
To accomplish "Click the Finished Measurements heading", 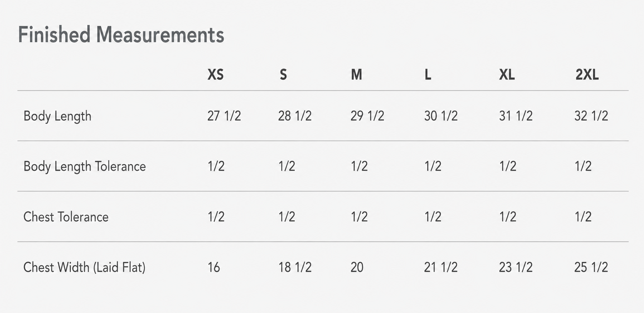I will pyautogui.click(x=121, y=35).
